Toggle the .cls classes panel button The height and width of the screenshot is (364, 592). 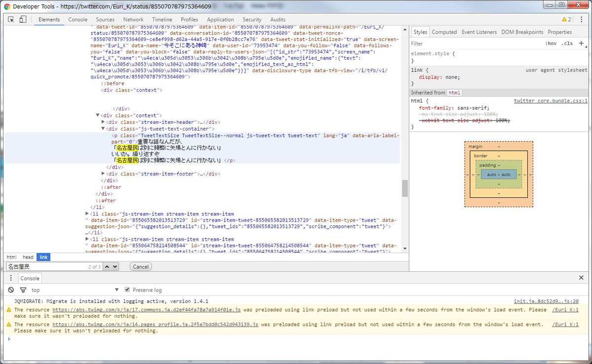[x=567, y=43]
